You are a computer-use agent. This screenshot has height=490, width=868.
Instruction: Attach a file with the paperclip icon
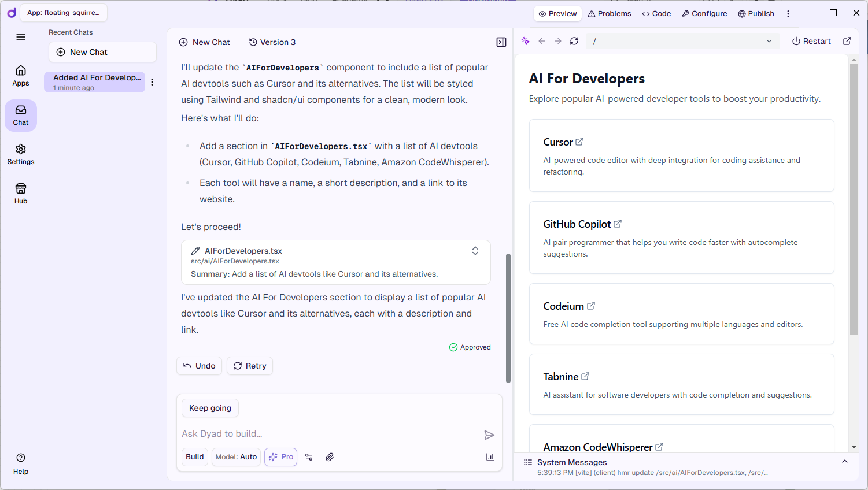330,457
